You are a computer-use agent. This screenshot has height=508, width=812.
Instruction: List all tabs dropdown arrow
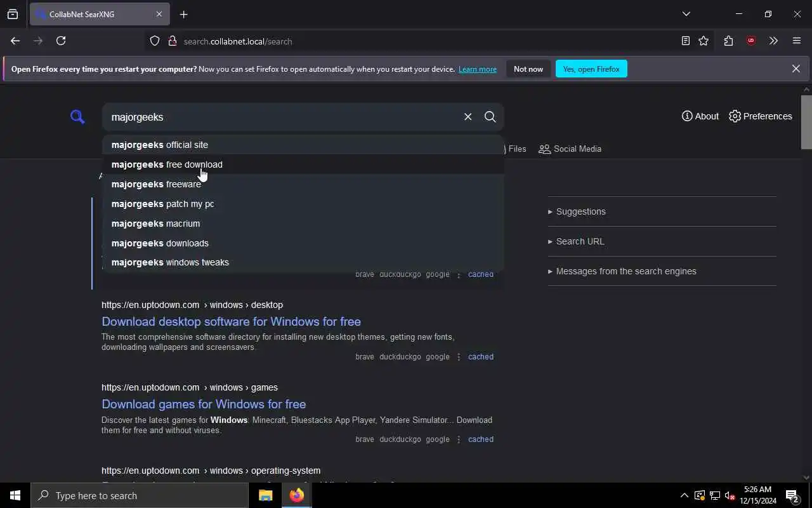coord(686,14)
